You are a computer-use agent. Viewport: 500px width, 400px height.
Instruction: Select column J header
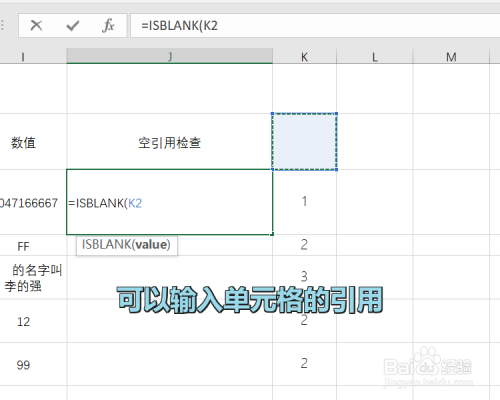pyautogui.click(x=170, y=56)
